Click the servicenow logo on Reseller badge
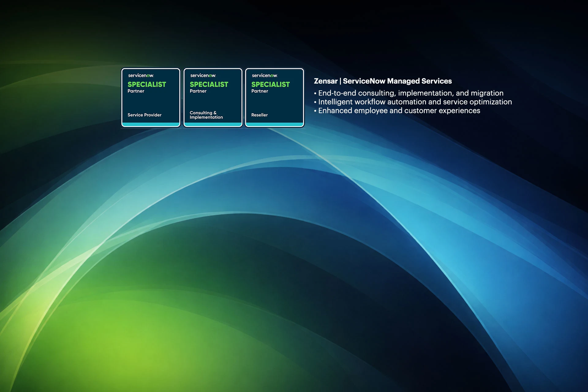This screenshot has width=588, height=392. pyautogui.click(x=265, y=75)
